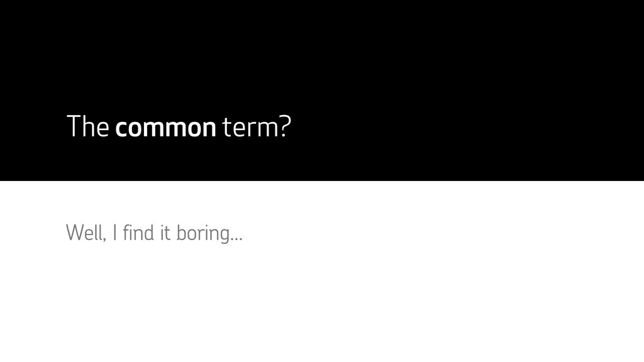Click the letter "g" ending "boring"

coord(226,236)
